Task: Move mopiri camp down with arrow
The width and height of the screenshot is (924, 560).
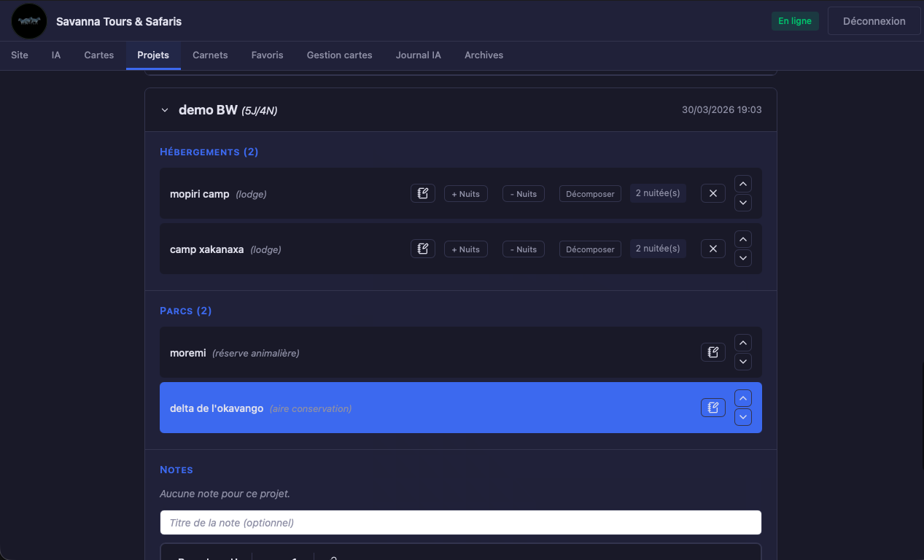Action: tap(742, 203)
